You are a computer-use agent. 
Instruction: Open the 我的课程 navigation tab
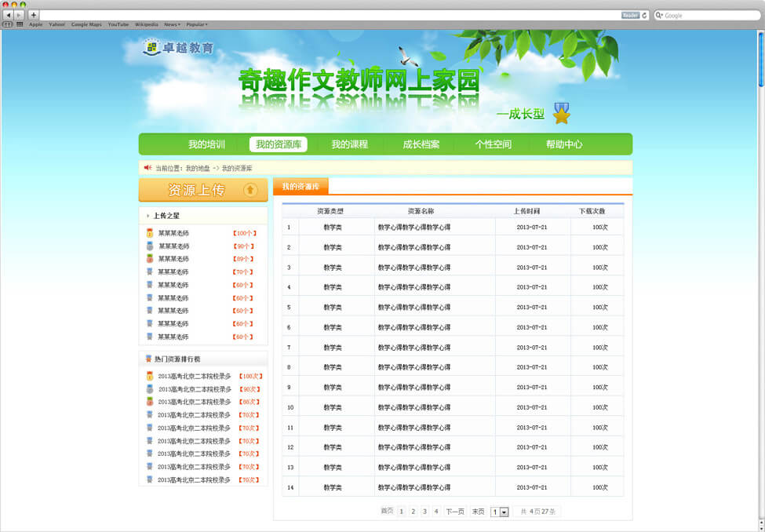[x=349, y=144]
